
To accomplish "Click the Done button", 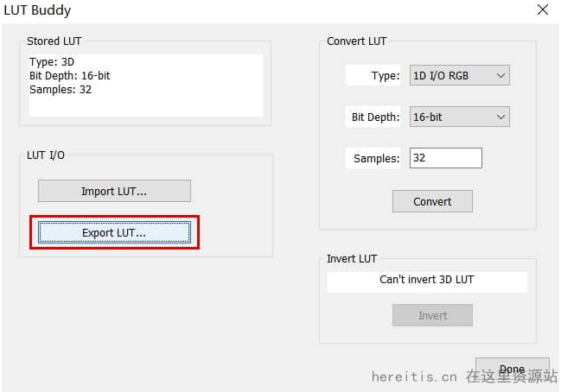I will tap(512, 369).
